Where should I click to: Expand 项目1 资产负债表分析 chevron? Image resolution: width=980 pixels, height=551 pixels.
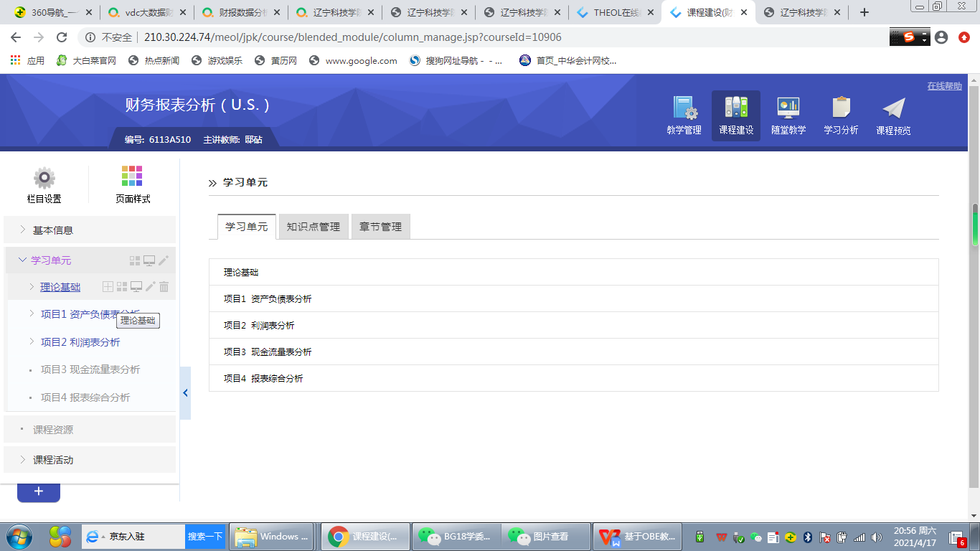pos(32,314)
